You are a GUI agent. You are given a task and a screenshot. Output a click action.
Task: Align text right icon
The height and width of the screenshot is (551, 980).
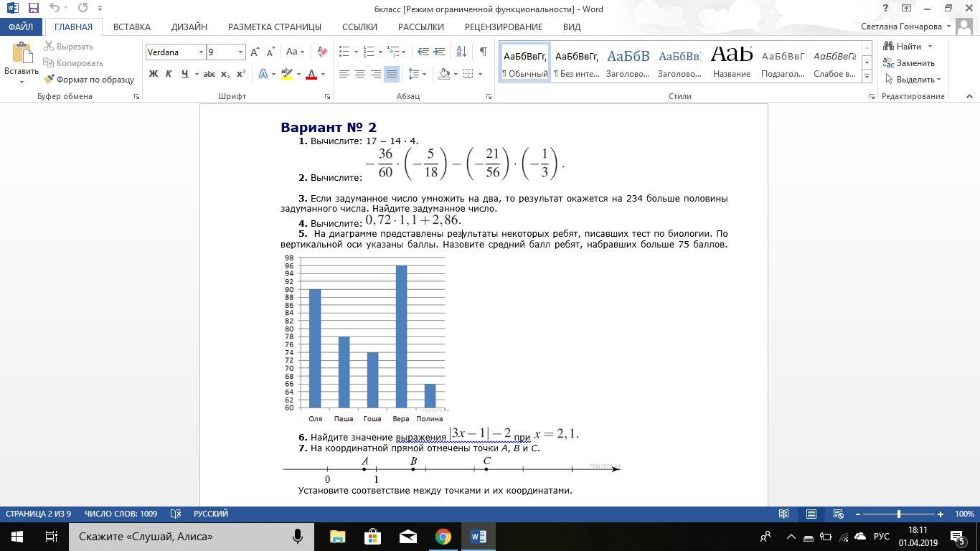(x=376, y=74)
